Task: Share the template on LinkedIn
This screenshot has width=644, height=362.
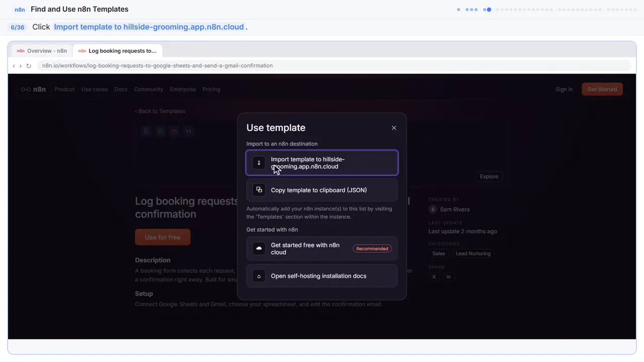Action: [448, 277]
